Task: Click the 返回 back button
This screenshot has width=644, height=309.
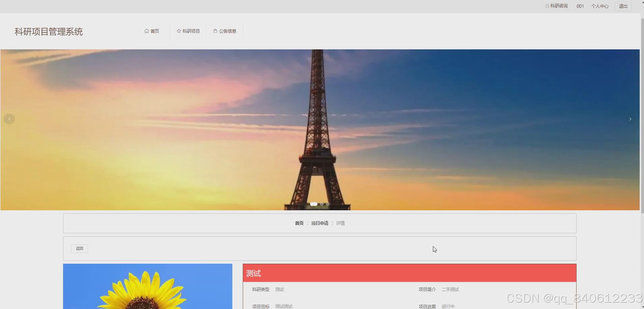Action: click(80, 249)
